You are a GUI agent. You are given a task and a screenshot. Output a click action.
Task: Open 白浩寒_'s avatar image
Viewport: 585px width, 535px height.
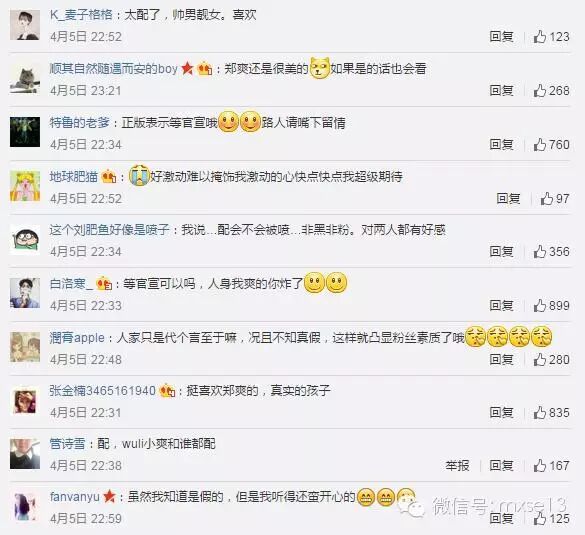25,293
